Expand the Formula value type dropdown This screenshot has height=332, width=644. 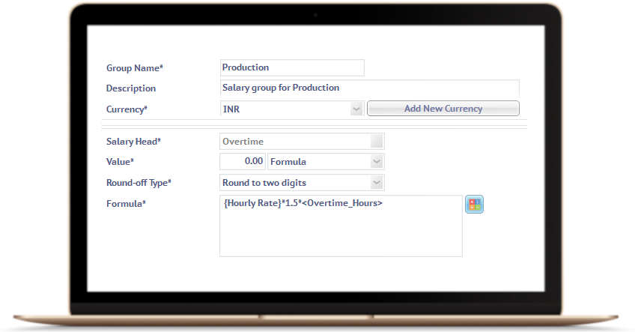[x=326, y=161]
